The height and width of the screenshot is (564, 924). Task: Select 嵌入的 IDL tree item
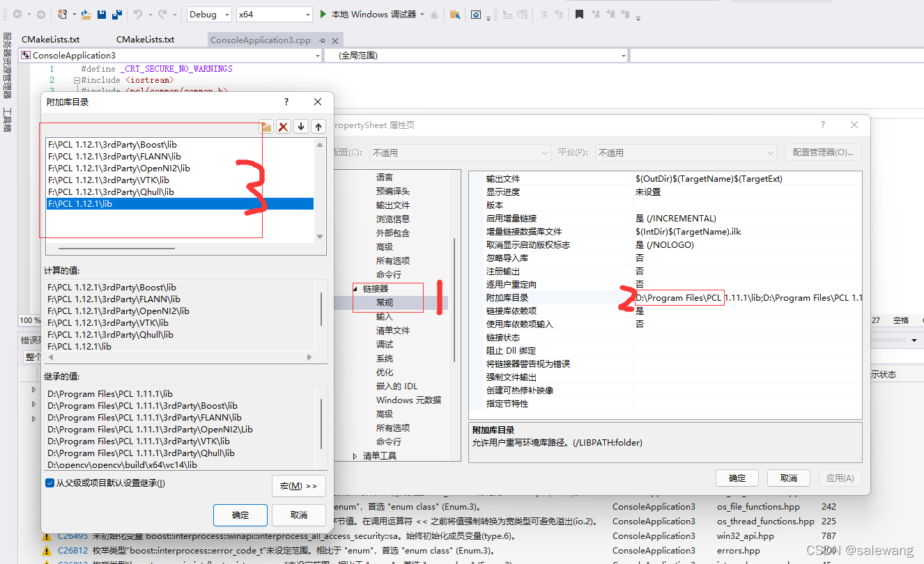click(x=396, y=386)
